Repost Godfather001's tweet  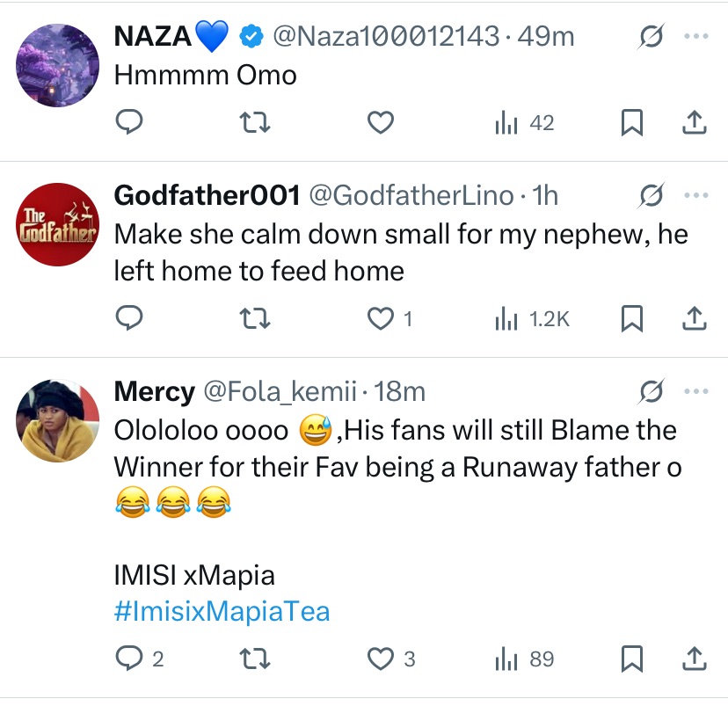pyautogui.click(x=255, y=318)
